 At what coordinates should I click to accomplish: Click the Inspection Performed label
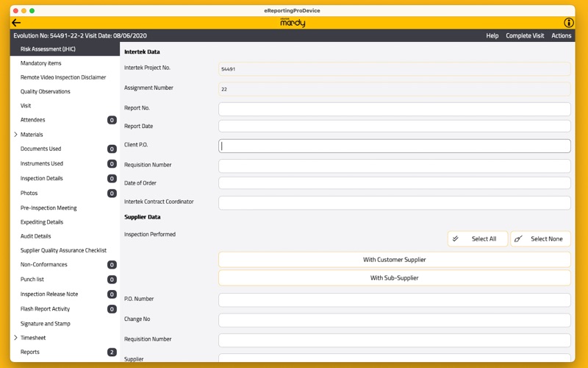[150, 234]
